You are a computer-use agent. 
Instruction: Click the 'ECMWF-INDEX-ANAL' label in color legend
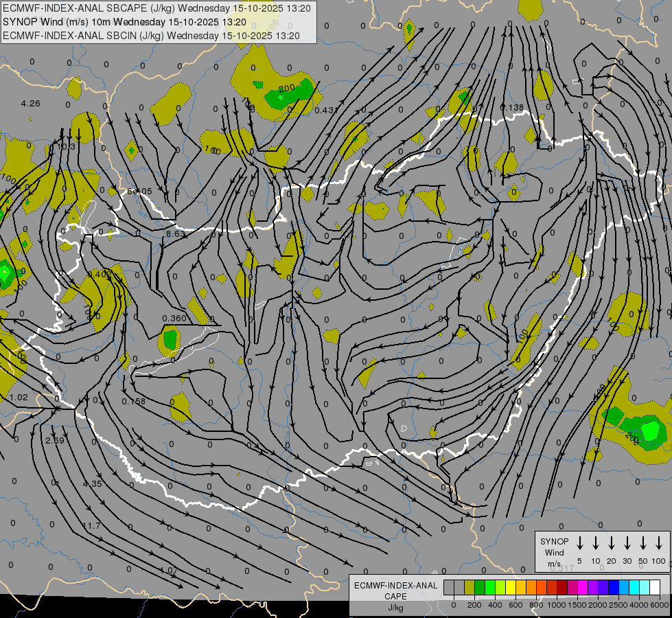pyautogui.click(x=395, y=586)
